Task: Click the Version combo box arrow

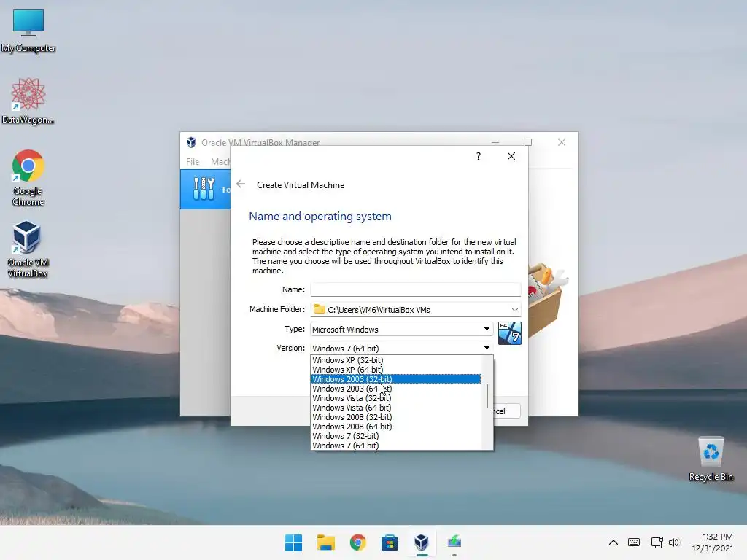Action: 487,348
